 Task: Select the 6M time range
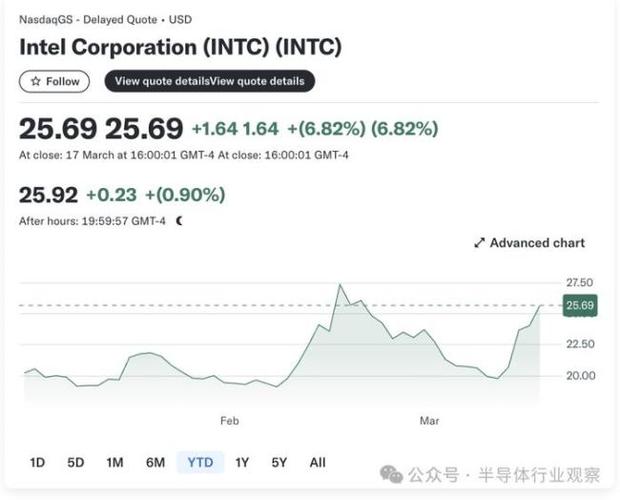point(155,462)
